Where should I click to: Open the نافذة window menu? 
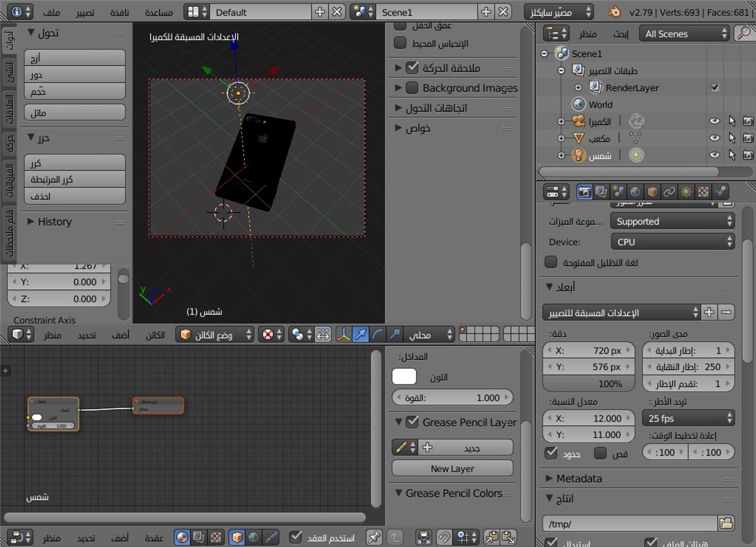pos(120,12)
